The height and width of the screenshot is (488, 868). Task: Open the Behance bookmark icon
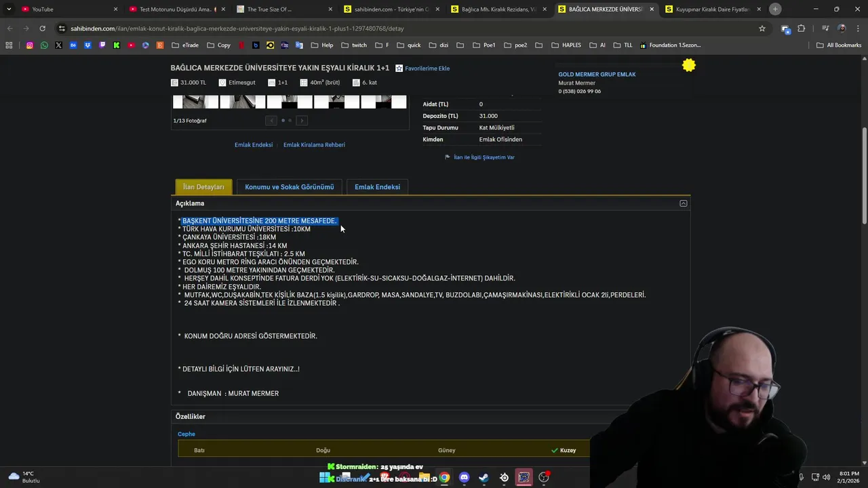pos(73,45)
